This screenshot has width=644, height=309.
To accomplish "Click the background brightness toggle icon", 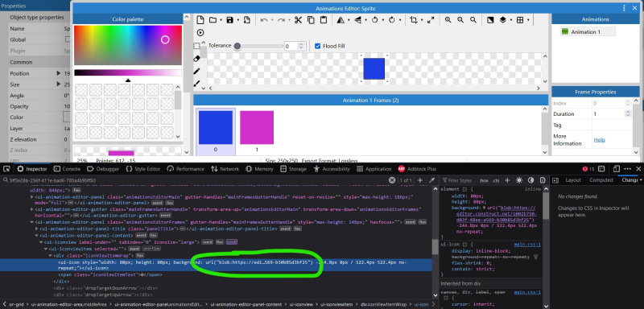I will (x=490, y=20).
